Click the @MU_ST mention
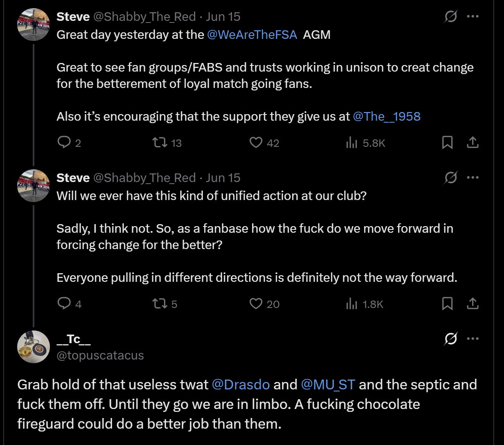504x445 pixels. pos(328,384)
